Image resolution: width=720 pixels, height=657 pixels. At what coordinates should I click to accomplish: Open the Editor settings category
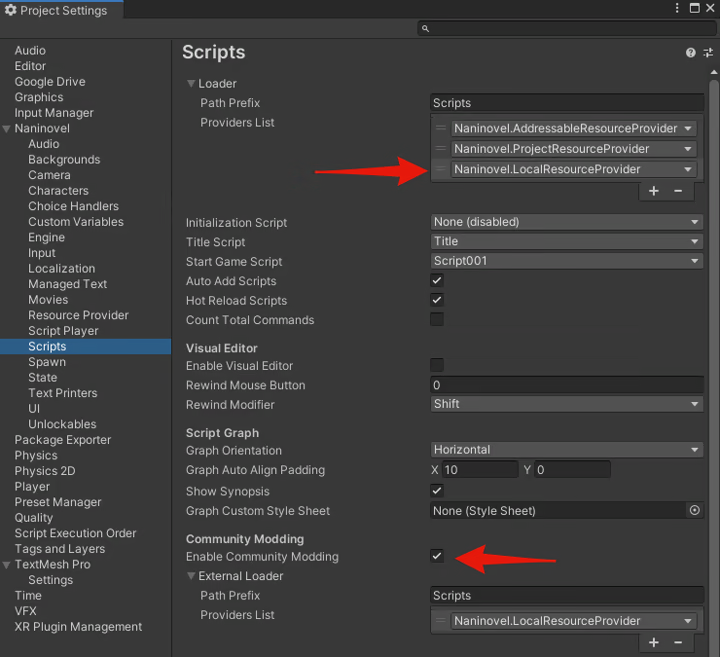(x=30, y=66)
